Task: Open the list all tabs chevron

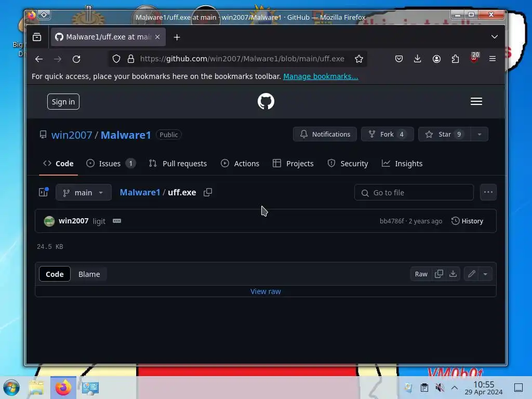Action: (495, 37)
